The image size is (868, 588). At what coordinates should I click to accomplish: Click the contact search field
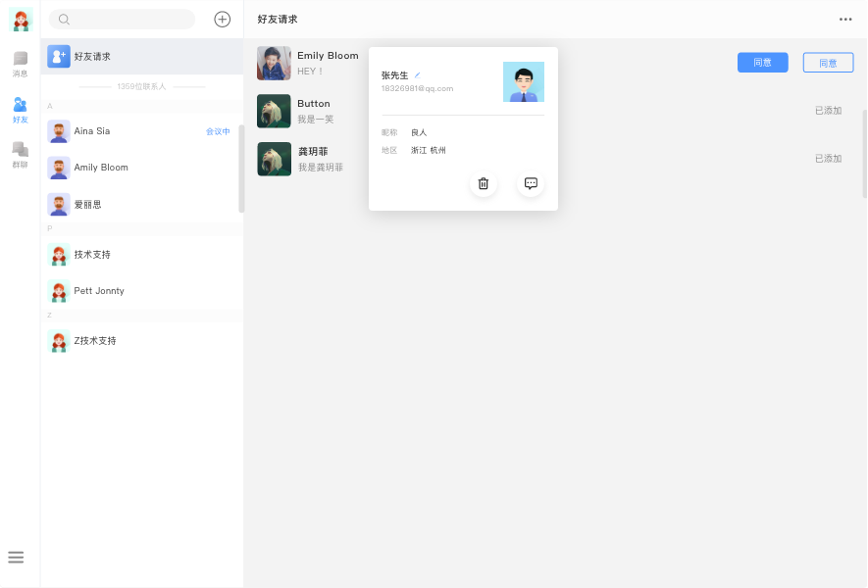coord(123,20)
